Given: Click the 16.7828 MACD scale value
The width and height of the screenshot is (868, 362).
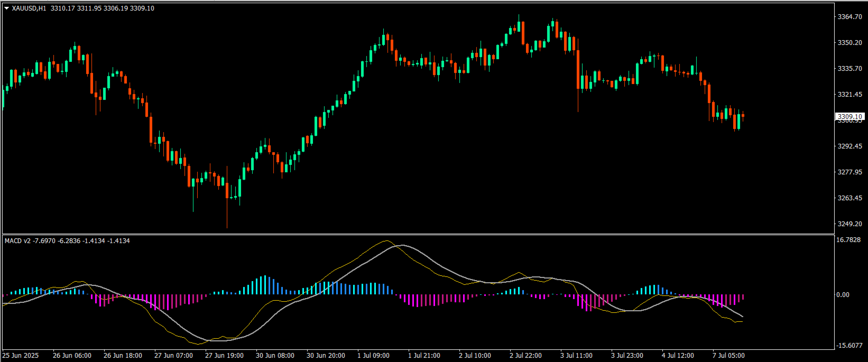Looking at the screenshot, I should click(x=848, y=240).
